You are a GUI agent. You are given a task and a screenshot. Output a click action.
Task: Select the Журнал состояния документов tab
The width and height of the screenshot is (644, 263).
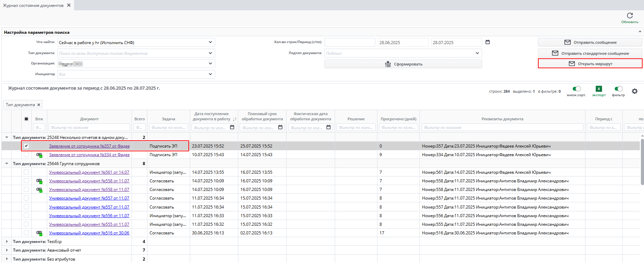(33, 6)
